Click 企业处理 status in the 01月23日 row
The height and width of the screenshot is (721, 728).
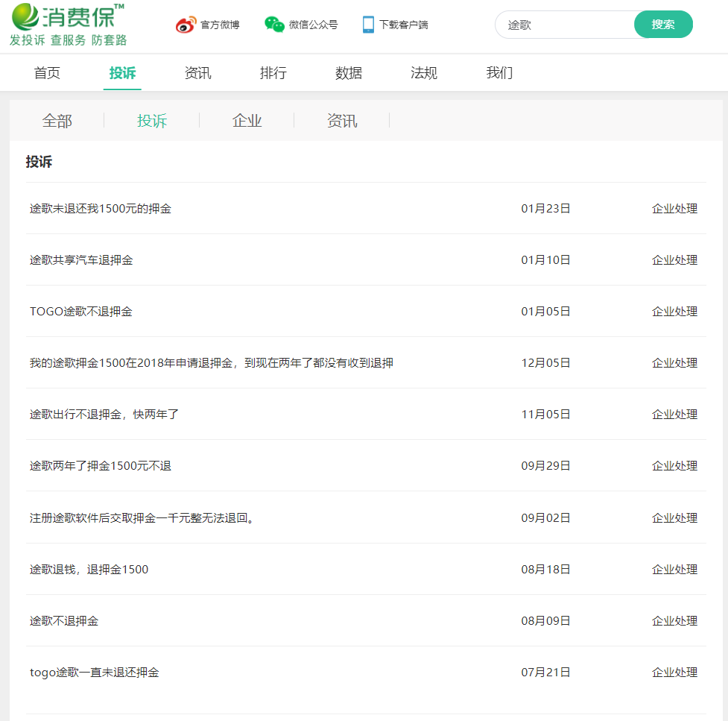tap(674, 209)
